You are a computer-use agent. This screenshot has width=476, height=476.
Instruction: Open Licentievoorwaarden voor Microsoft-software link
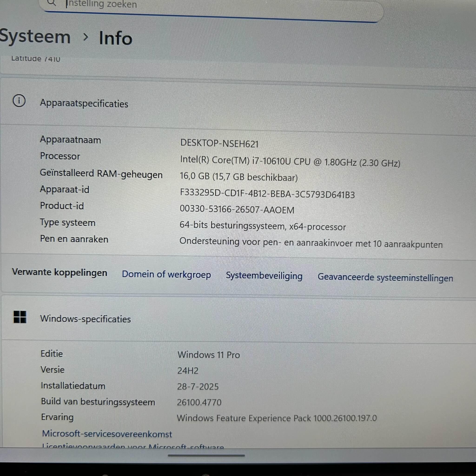click(x=133, y=446)
